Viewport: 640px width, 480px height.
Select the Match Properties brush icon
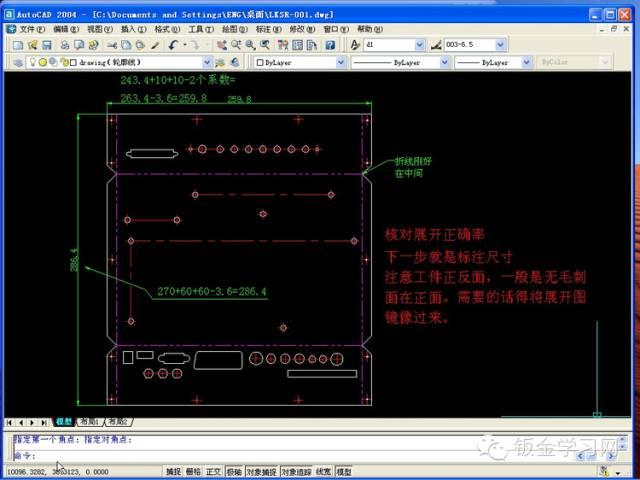[x=155, y=45]
